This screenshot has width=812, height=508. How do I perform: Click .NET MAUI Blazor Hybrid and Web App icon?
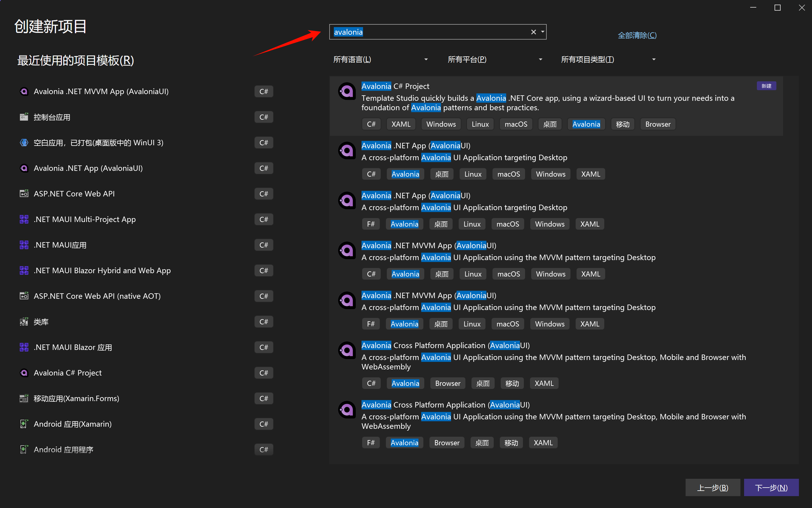tap(24, 270)
